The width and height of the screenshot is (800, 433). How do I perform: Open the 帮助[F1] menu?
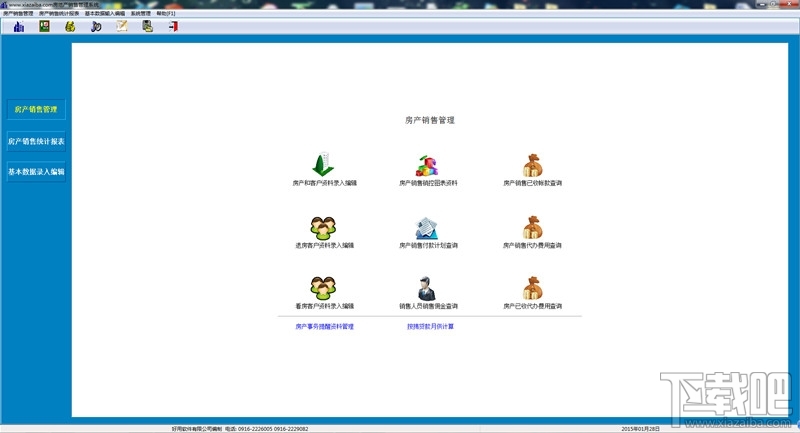pyautogui.click(x=166, y=13)
